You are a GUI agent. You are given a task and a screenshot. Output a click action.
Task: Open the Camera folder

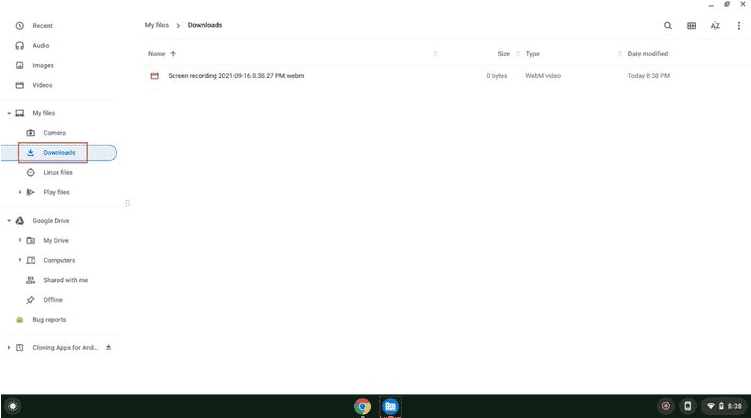pos(55,133)
